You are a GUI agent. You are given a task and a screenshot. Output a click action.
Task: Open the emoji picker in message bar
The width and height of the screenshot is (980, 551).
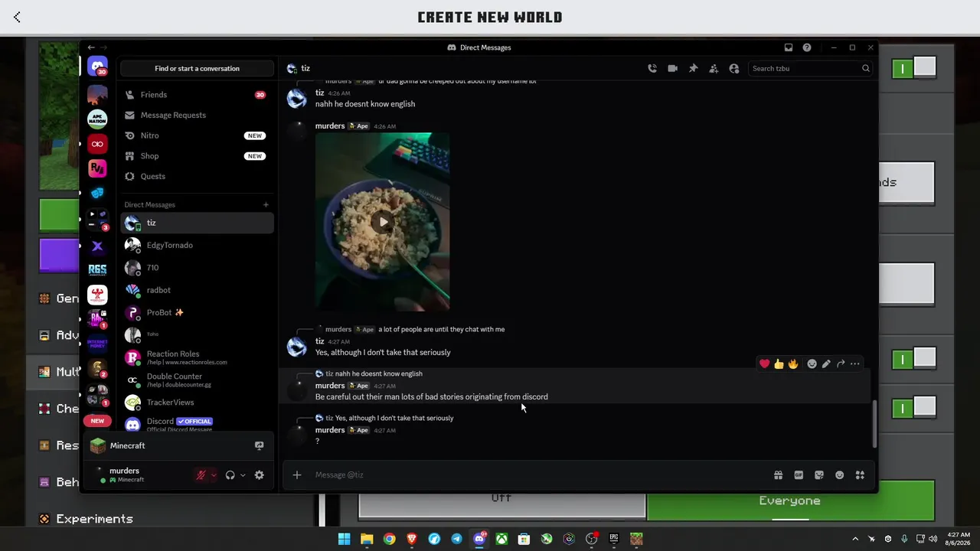coord(840,474)
